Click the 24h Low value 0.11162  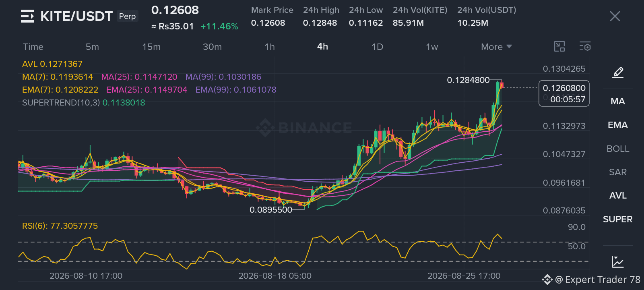pos(366,23)
